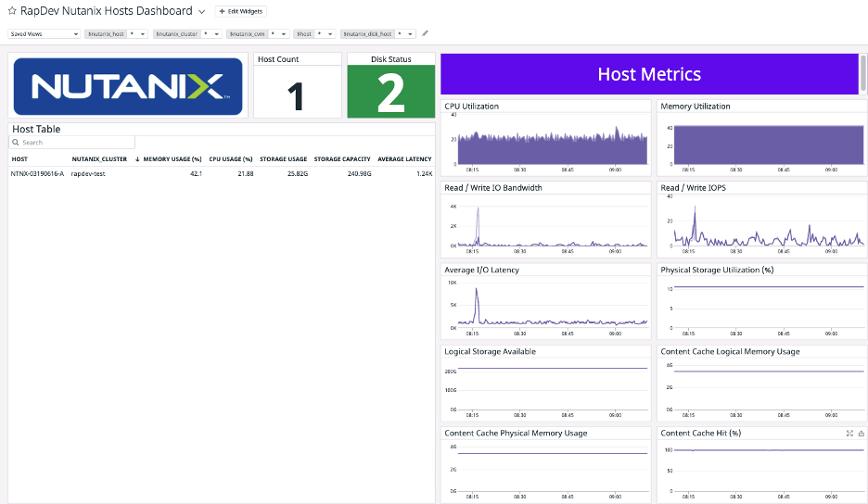Click the Read / Write IO Bandwidth title
The width and height of the screenshot is (868, 504).
coord(493,188)
